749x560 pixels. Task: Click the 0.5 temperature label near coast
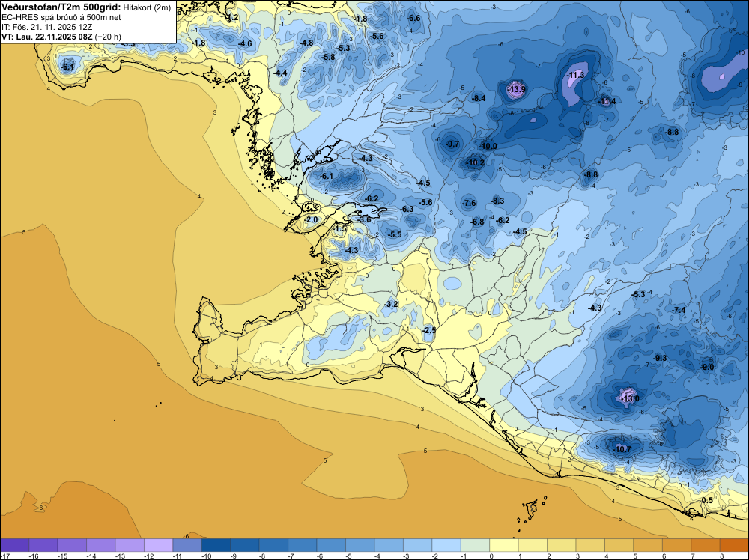708,500
